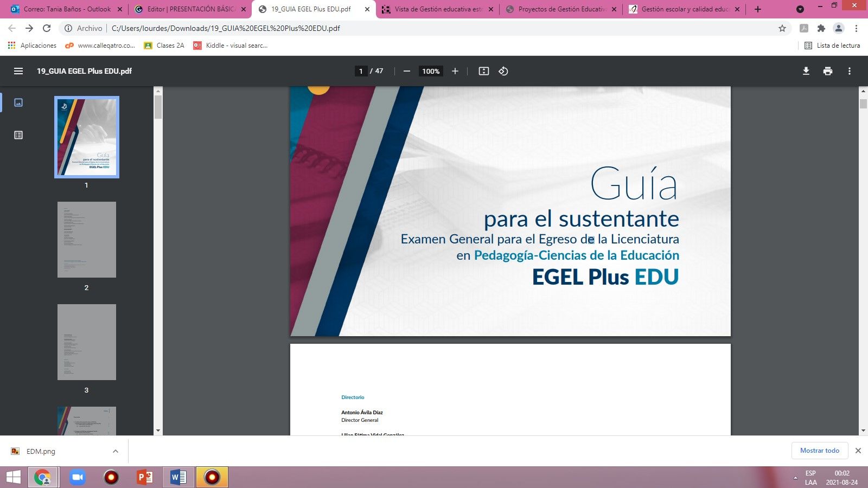This screenshot has width=868, height=488.
Task: Show page thumbnails in the sidebar
Action: pos(18,102)
